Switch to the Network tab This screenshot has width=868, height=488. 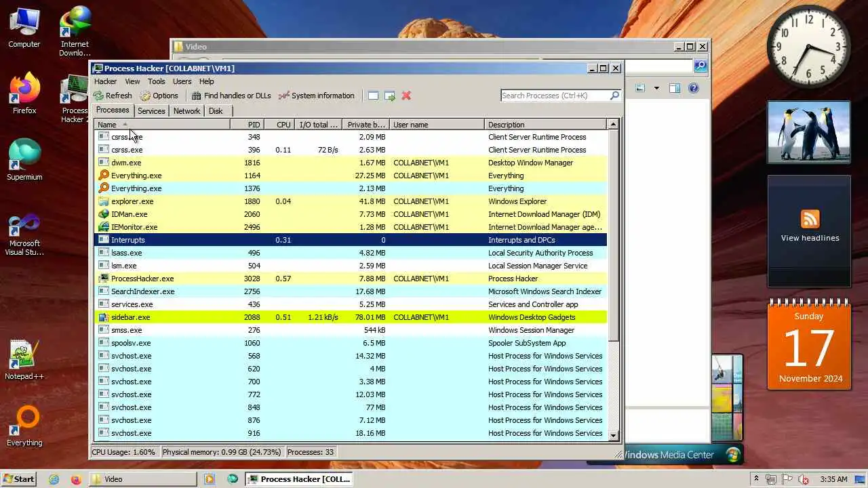click(x=186, y=111)
